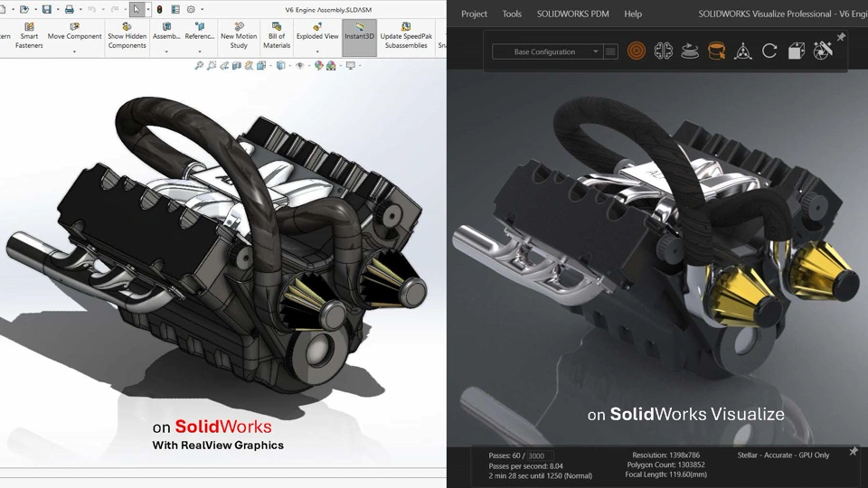This screenshot has width=868, height=488.
Task: Toggle the orange raytrace mode target icon
Action: [x=637, y=52]
